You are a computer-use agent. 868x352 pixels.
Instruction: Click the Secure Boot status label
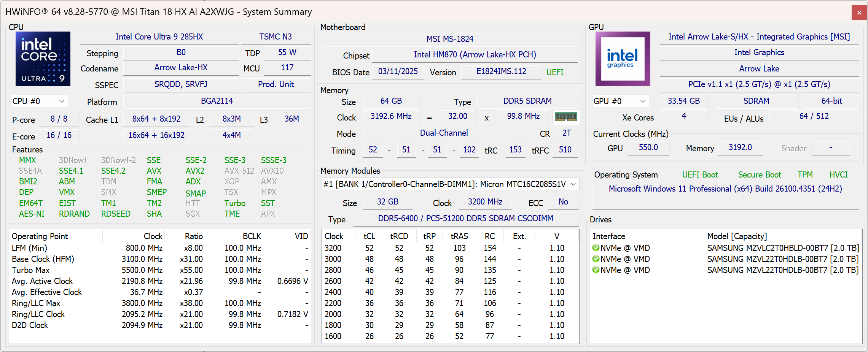point(760,175)
